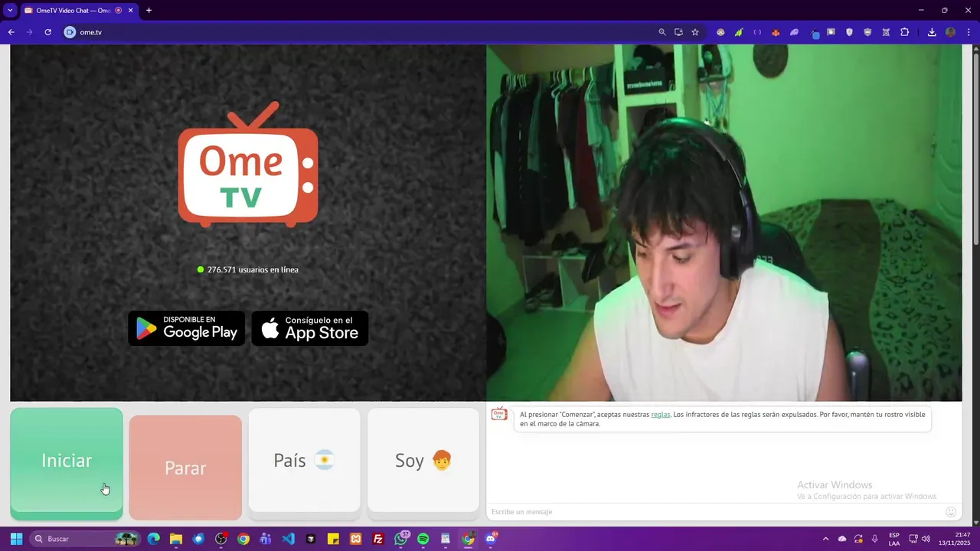The height and width of the screenshot is (551, 980).
Task: Open the volume speaker tray icon
Action: 926,539
